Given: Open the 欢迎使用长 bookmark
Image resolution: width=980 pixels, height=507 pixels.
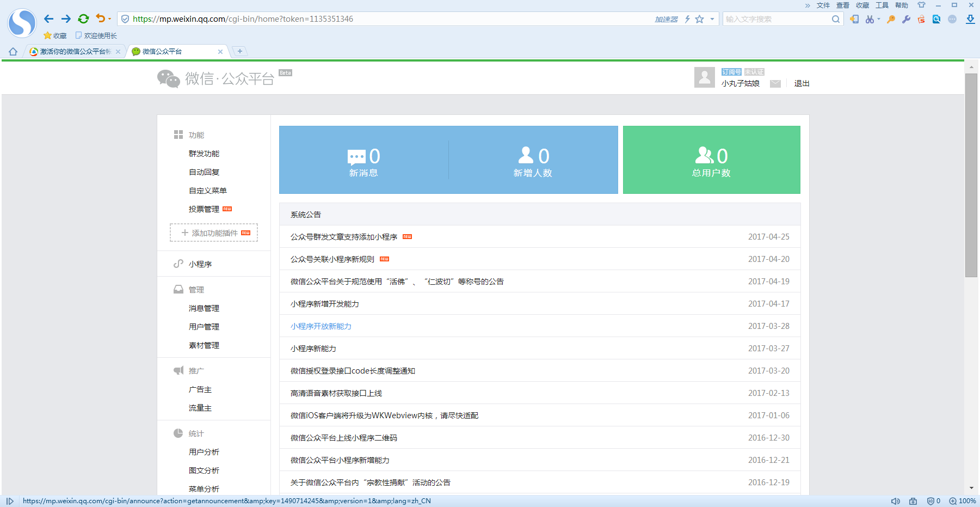Looking at the screenshot, I should pos(96,35).
